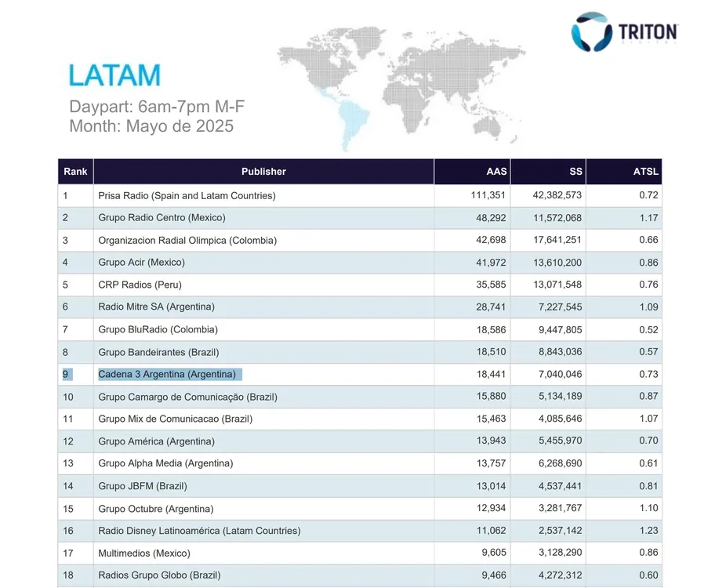Viewport: 715px width, 588px height.
Task: Click ATSL value 1.23 for Radio Disney
Action: pos(648,531)
